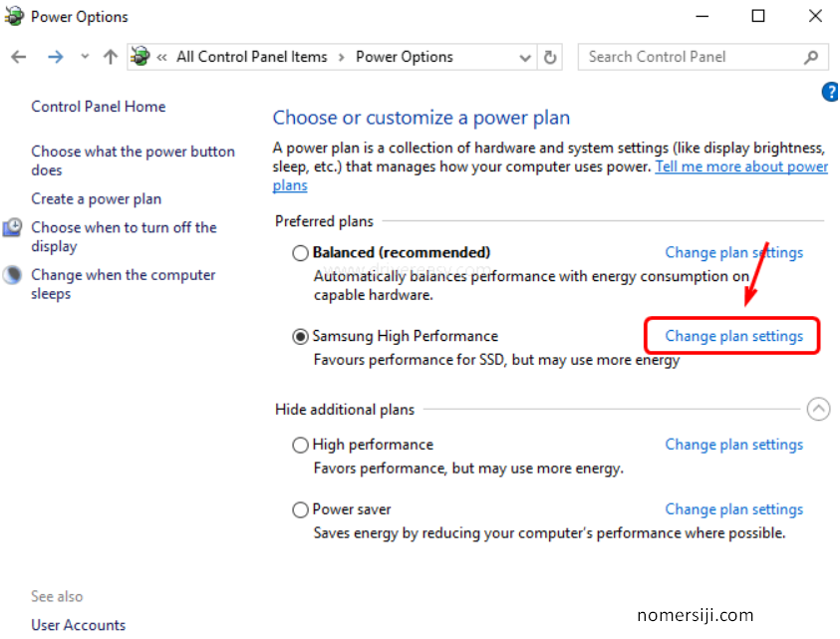
Task: Select the Balanced power plan
Action: [x=300, y=252]
